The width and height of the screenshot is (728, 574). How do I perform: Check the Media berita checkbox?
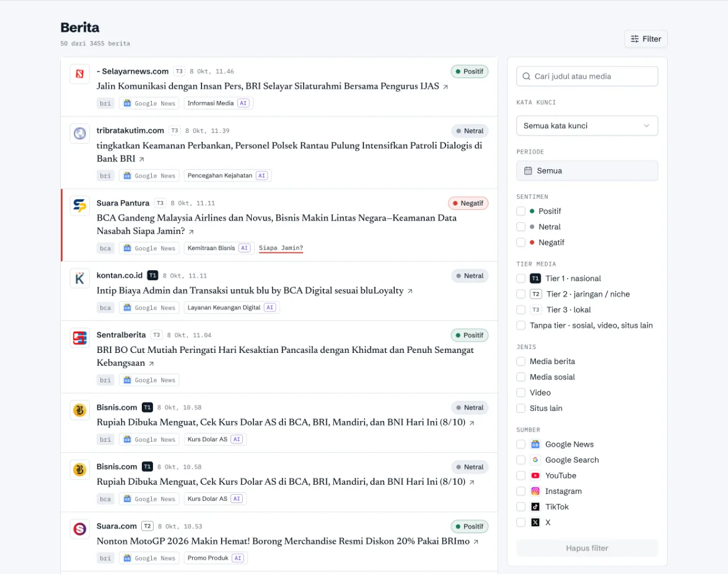pos(521,361)
